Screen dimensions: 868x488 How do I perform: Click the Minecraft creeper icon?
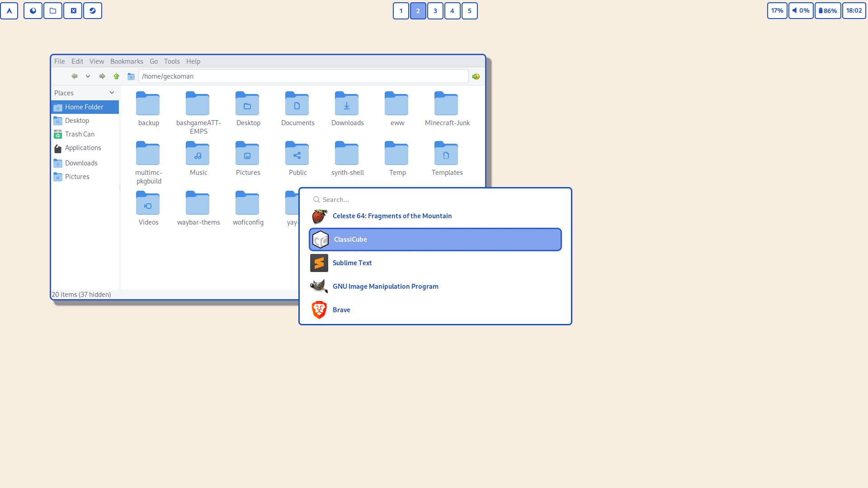click(73, 11)
